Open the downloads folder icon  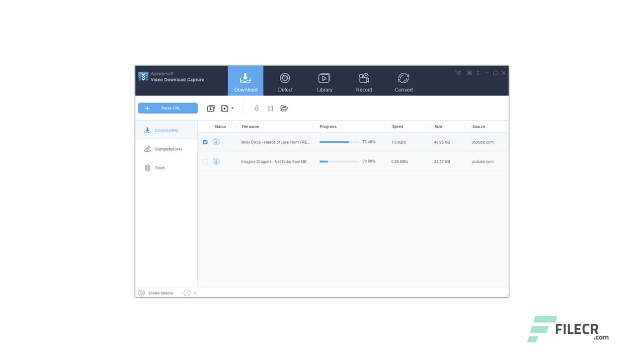(x=284, y=108)
